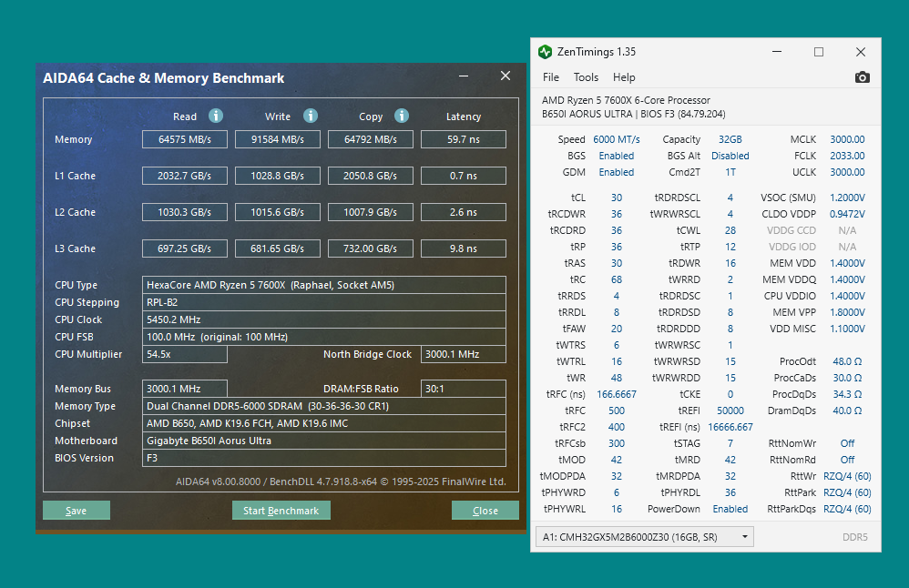
Task: Save the benchmark results
Action: tap(77, 511)
